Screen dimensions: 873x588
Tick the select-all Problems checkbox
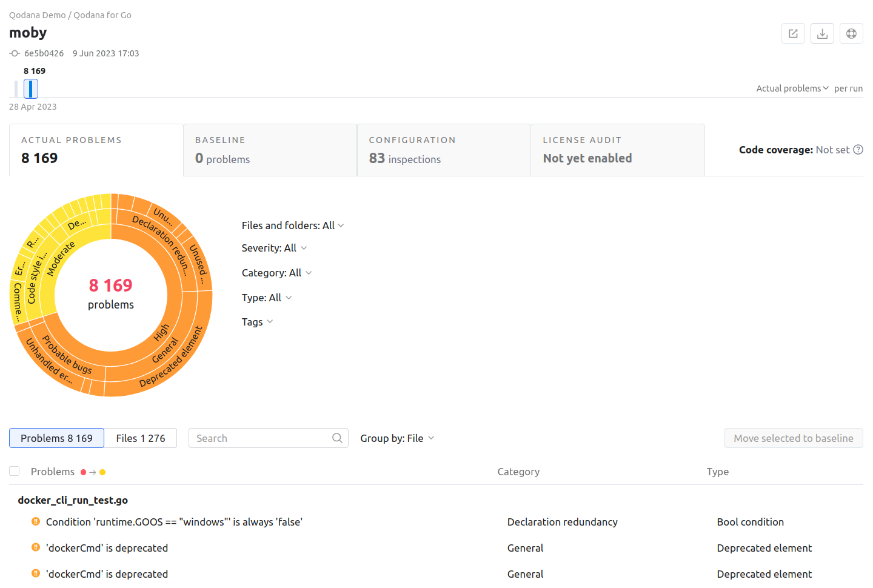[x=15, y=471]
